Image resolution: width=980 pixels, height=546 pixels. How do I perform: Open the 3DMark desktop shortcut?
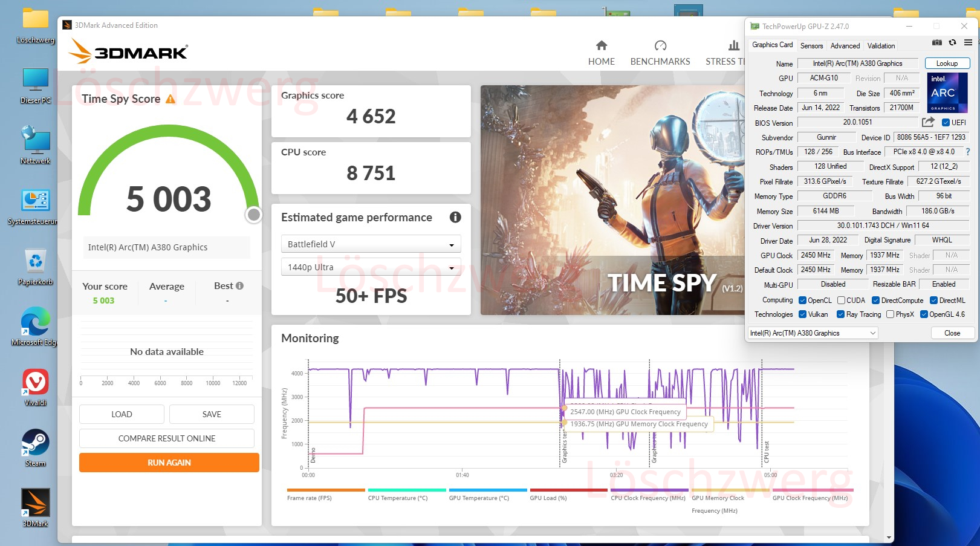click(x=35, y=509)
